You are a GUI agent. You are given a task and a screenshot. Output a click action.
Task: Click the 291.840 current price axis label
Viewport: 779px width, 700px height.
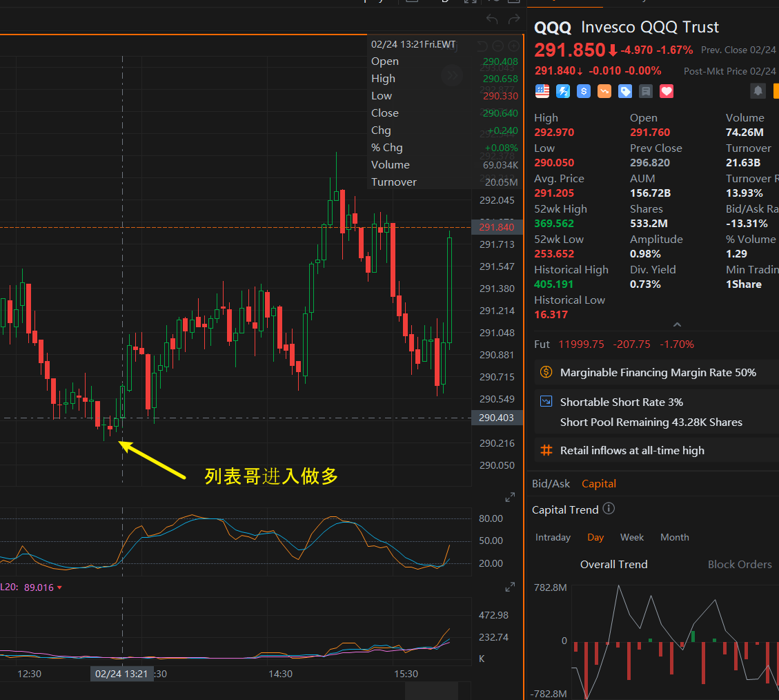[497, 227]
